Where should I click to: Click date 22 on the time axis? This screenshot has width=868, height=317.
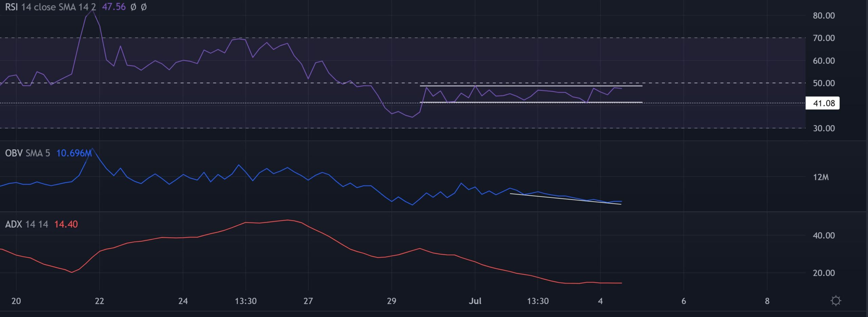pyautogui.click(x=99, y=301)
